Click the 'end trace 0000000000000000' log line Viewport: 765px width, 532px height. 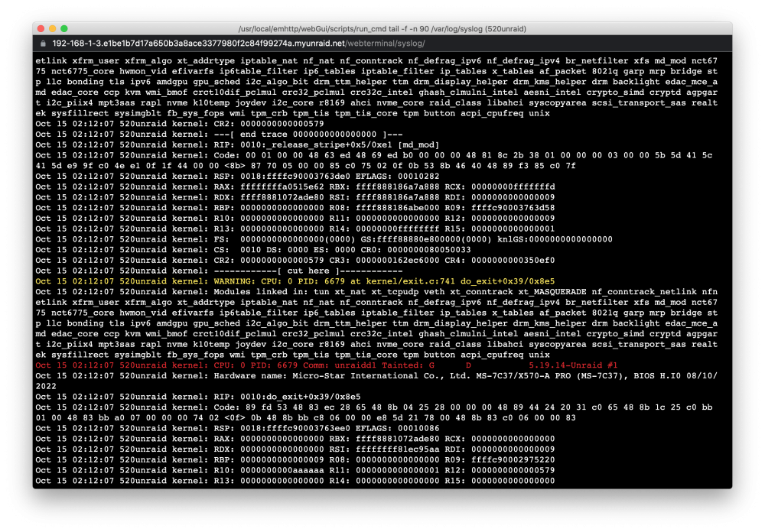point(219,134)
